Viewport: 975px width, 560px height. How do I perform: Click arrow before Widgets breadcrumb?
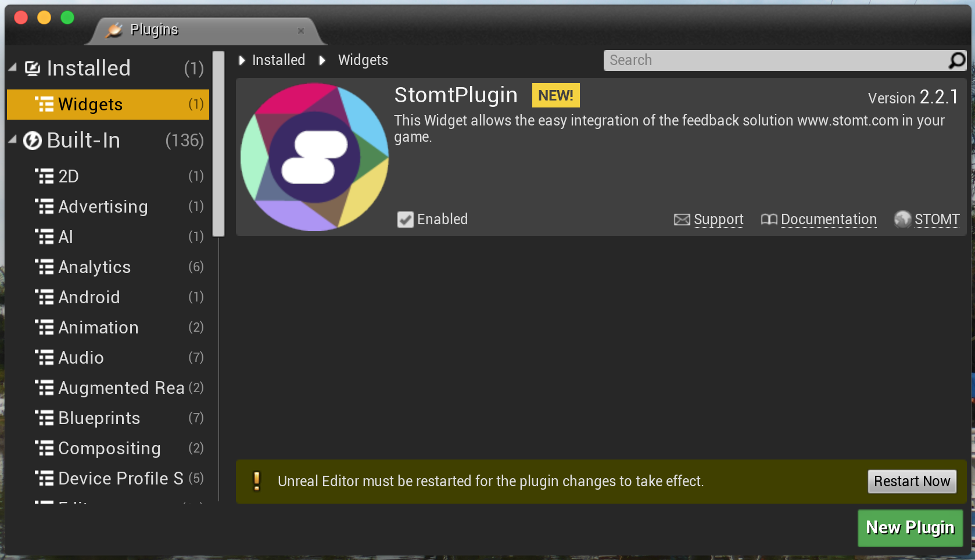tap(322, 60)
